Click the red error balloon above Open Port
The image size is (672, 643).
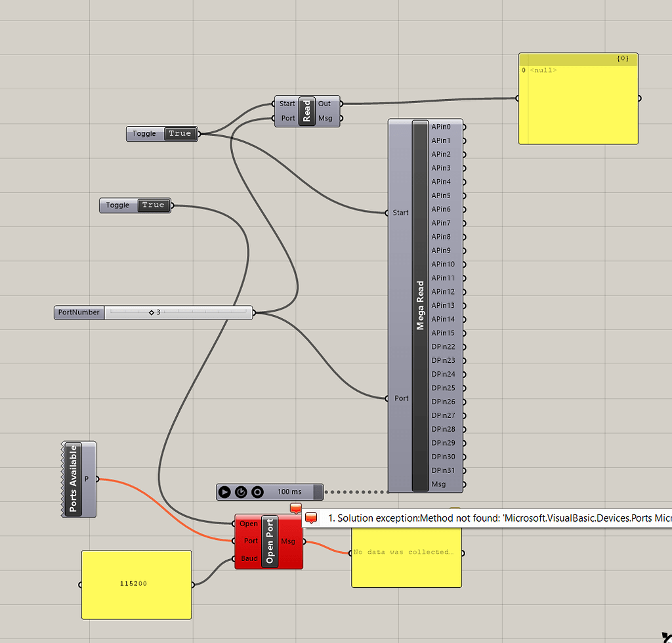point(296,508)
